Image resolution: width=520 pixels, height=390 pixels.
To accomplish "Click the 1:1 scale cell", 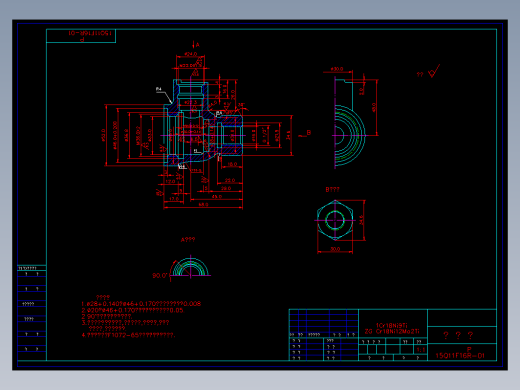I will click(x=421, y=350).
